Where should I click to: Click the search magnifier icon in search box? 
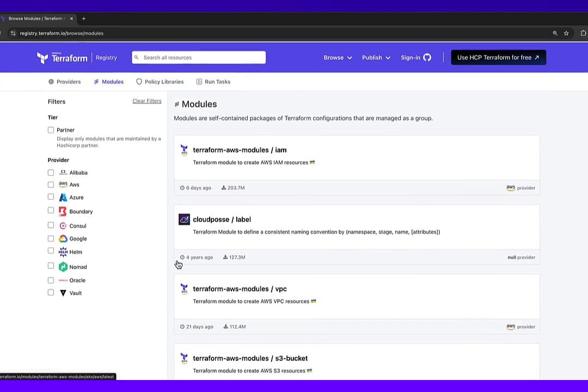[x=137, y=57]
